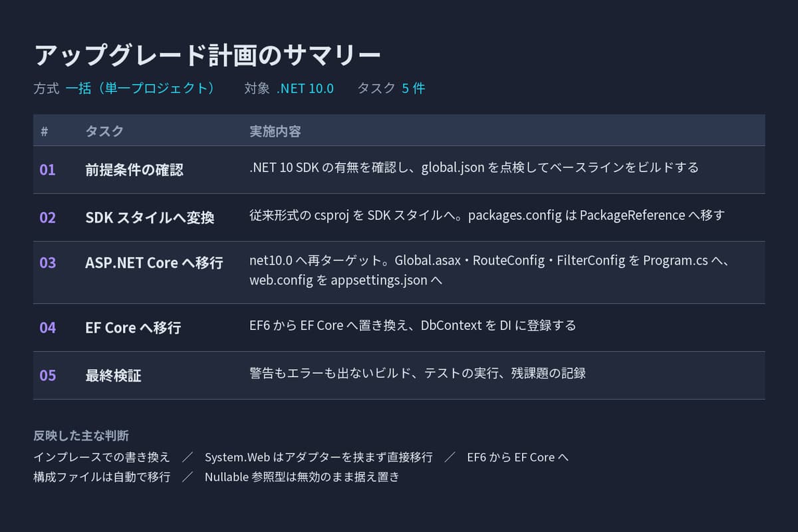
Task: Click row number 05
Action: click(x=48, y=376)
